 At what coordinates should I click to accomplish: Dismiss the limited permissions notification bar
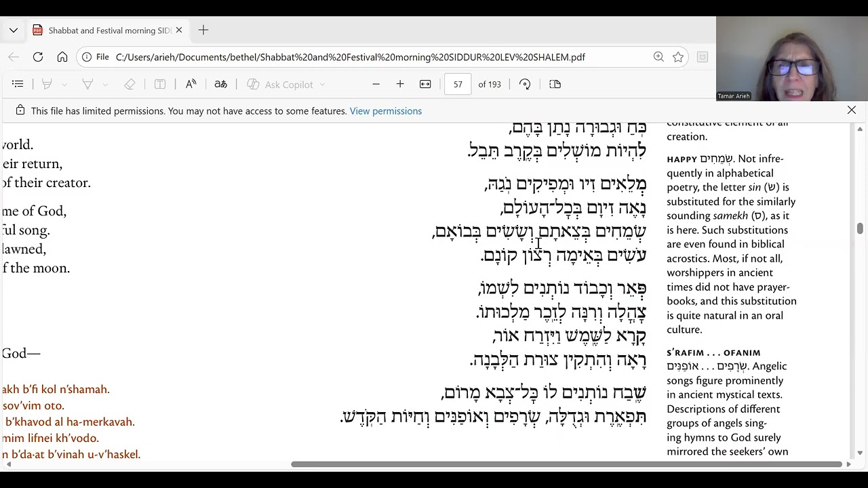tap(852, 110)
